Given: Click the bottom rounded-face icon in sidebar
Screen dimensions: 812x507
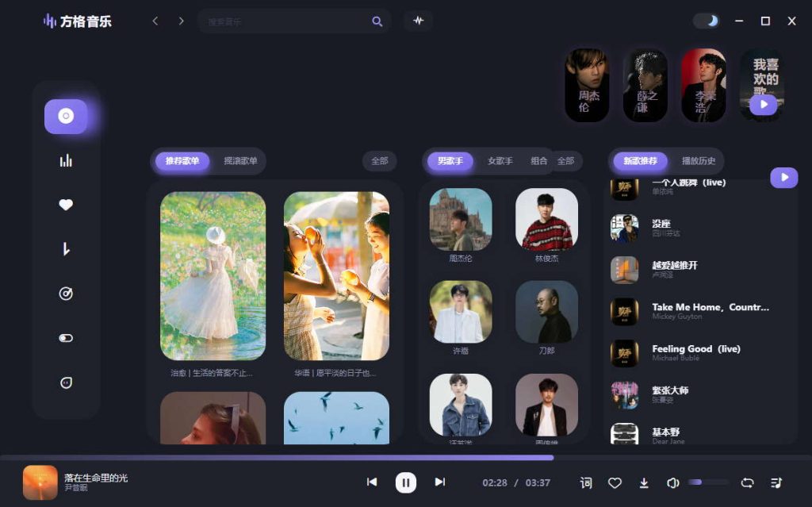Looking at the screenshot, I should pos(66,382).
